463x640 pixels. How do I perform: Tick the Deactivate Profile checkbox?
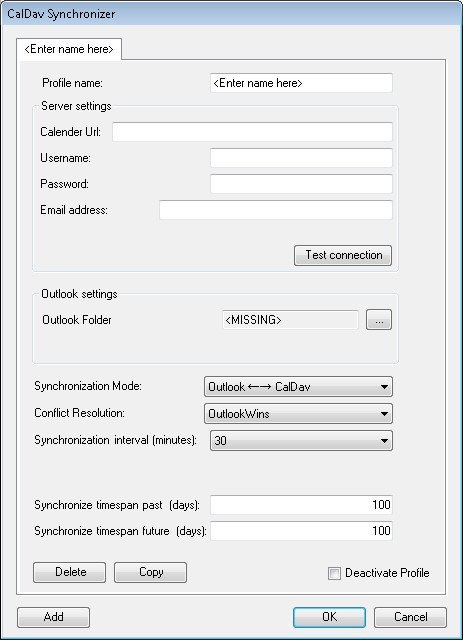pyautogui.click(x=334, y=573)
